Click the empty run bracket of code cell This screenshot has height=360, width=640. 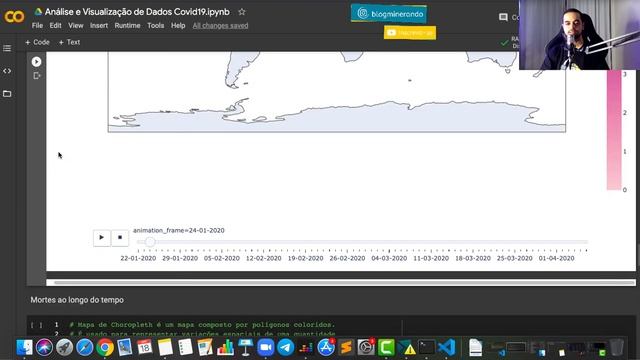click(37, 325)
